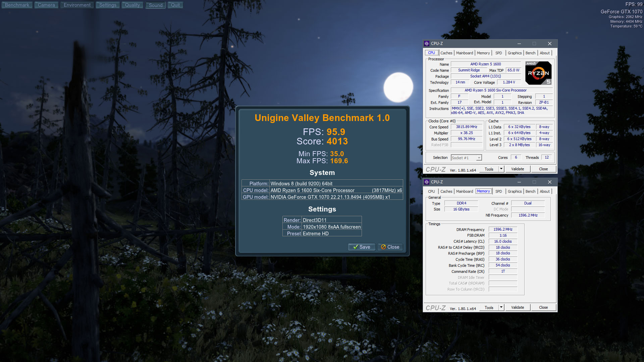644x362 pixels.
Task: Click the GPU model row in results dialog
Action: point(322,197)
